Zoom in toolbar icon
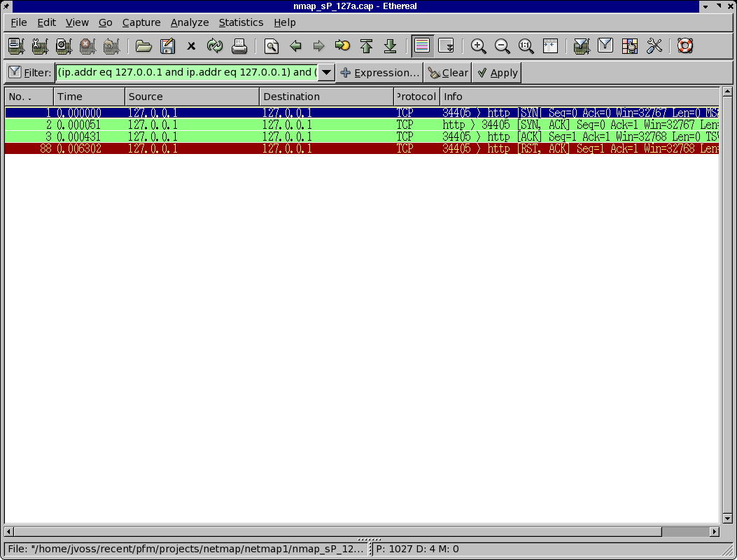Image resolution: width=737 pixels, height=560 pixels. click(479, 46)
